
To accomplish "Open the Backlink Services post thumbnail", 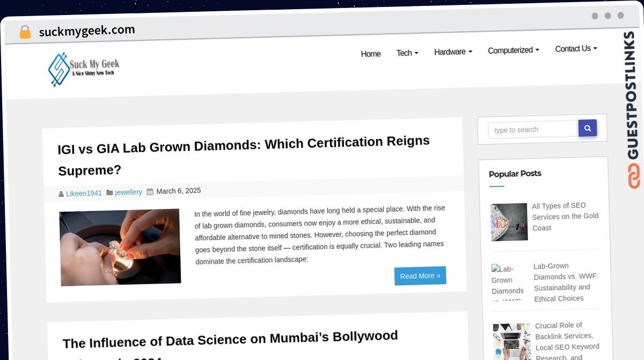I will tap(512, 342).
